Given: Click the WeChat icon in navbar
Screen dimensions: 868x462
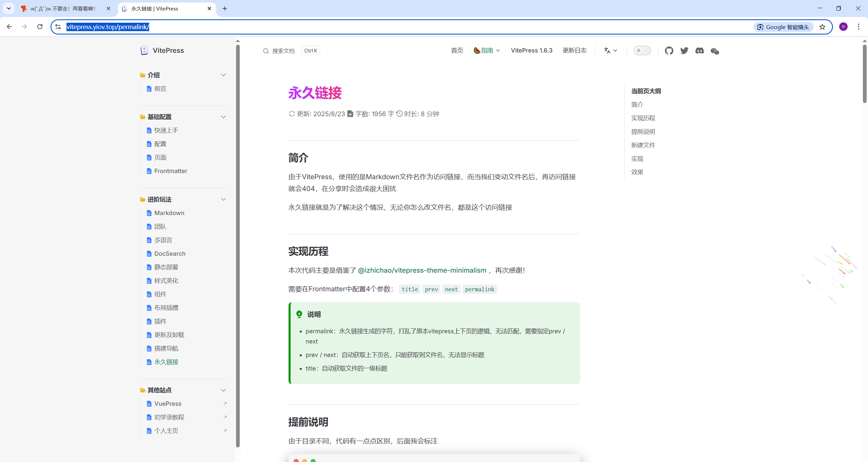Looking at the screenshot, I should (x=715, y=51).
